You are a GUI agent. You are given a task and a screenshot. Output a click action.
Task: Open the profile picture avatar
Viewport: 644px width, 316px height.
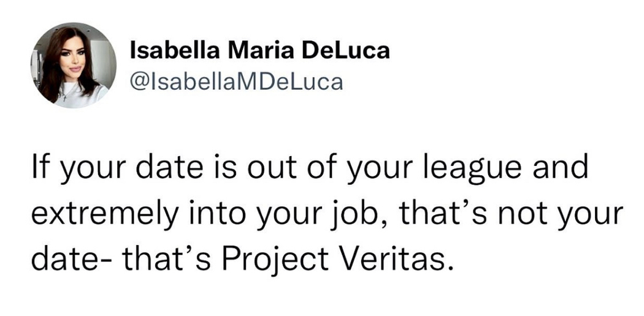(74, 66)
